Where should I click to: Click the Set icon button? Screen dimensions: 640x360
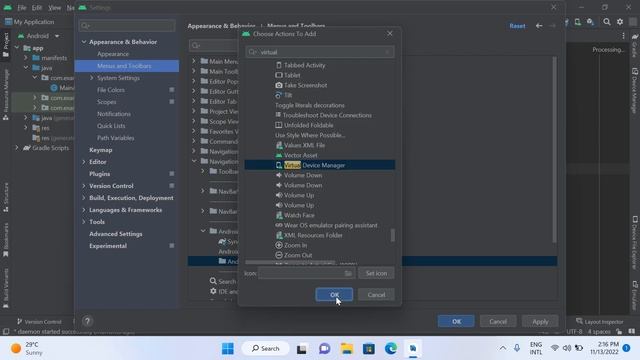(x=376, y=273)
